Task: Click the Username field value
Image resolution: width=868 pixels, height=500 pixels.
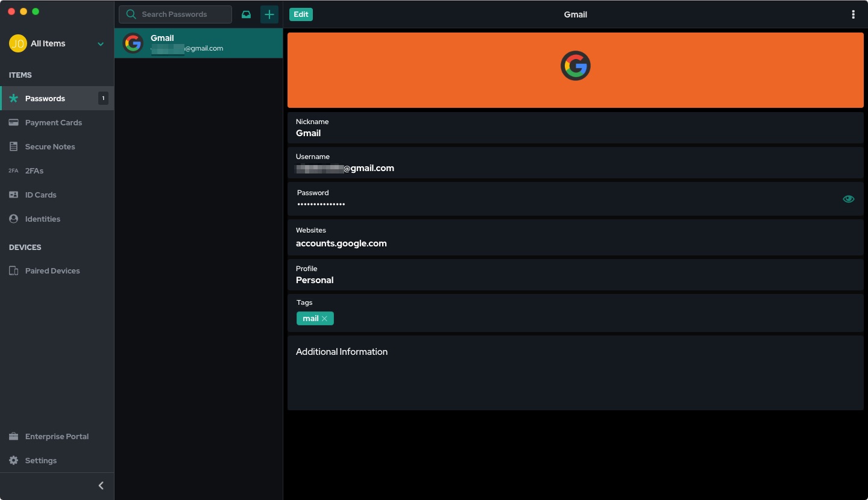Action: 345,168
